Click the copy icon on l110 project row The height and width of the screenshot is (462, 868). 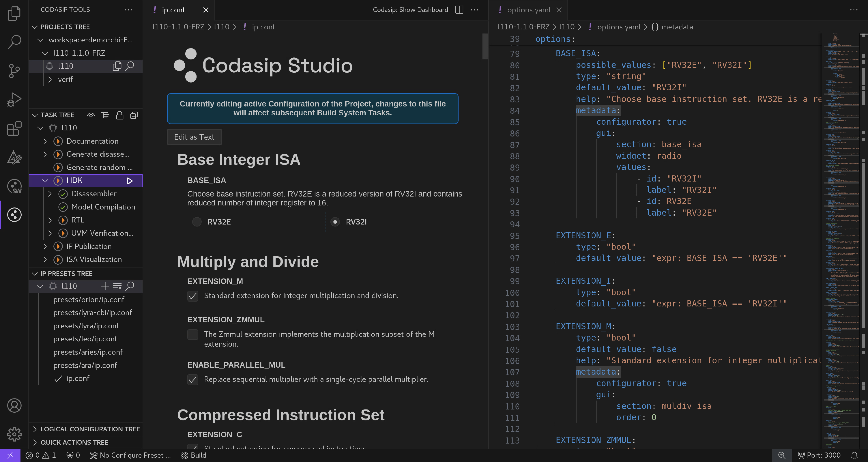[x=117, y=66]
